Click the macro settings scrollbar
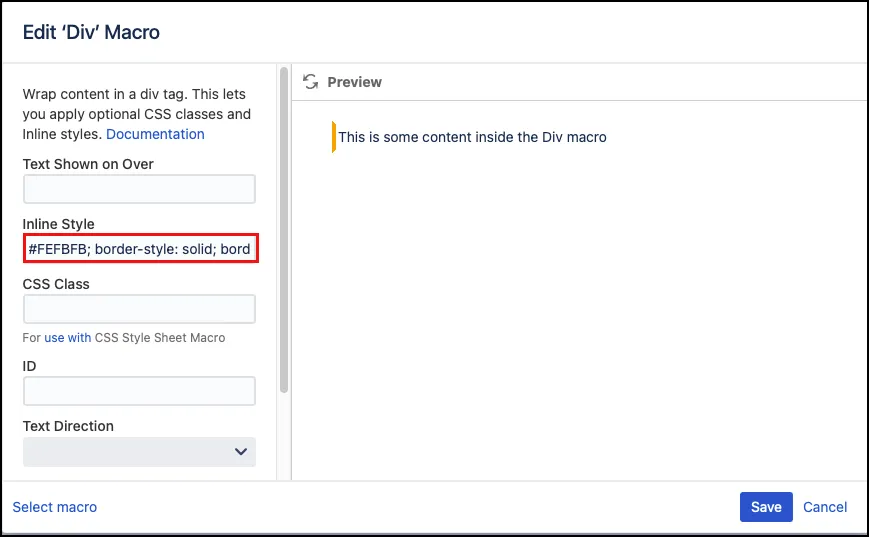Viewport: 869px width, 537px height. click(x=284, y=230)
